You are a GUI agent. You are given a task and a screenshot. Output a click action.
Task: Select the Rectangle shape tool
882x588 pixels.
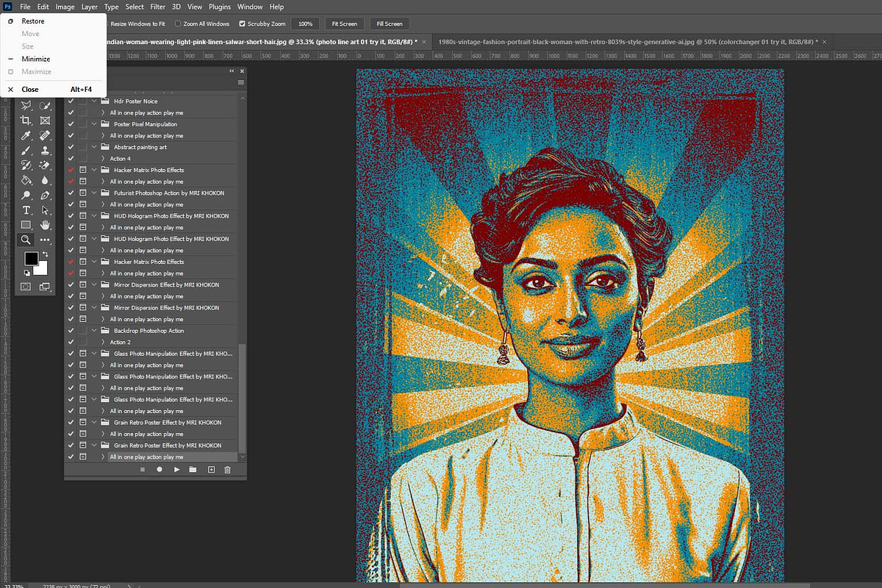[26, 225]
